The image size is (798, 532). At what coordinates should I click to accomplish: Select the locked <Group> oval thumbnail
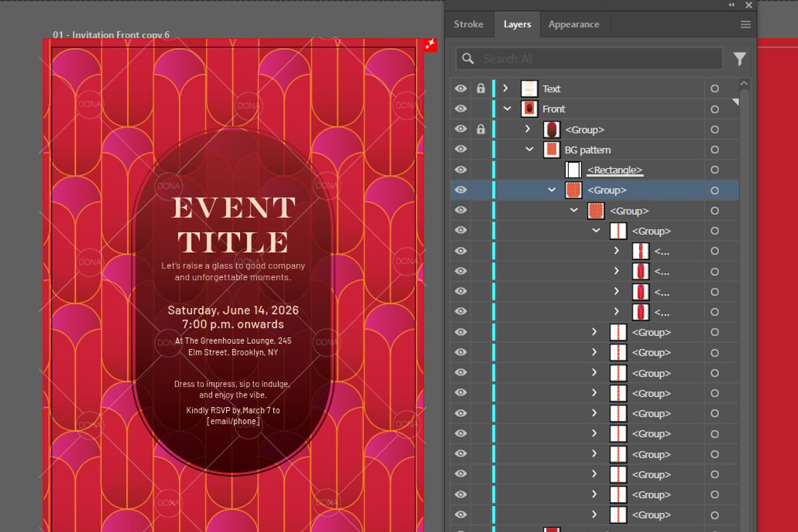(x=551, y=129)
